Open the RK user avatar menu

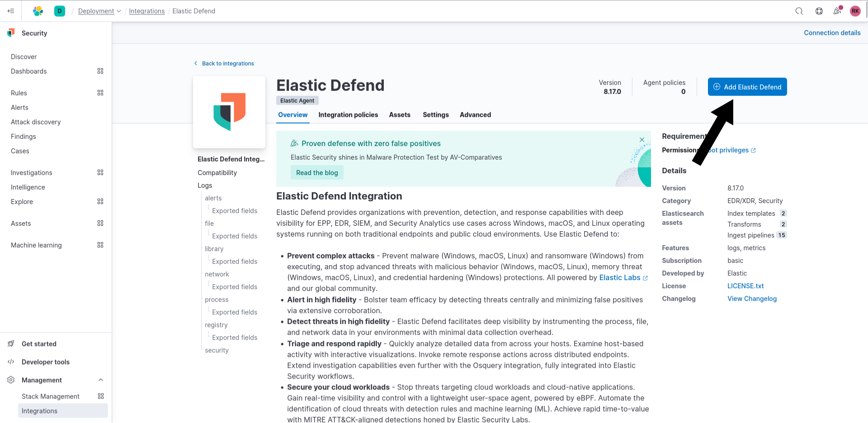[x=855, y=11]
